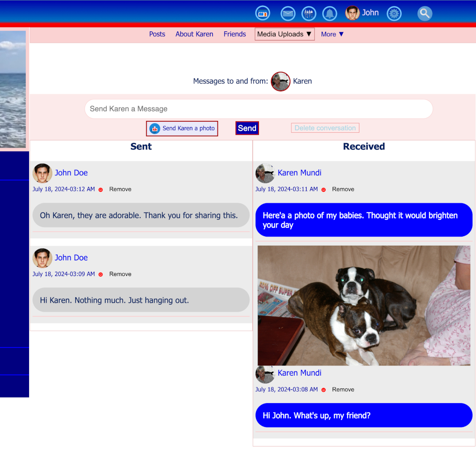Image resolution: width=476 pixels, height=476 pixels.
Task: View the Friends tab
Action: point(235,34)
